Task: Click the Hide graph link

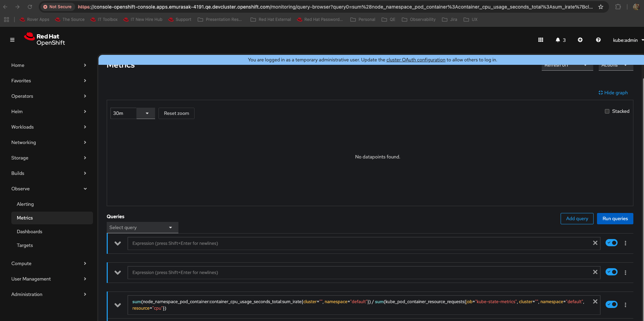Action: coord(613,93)
